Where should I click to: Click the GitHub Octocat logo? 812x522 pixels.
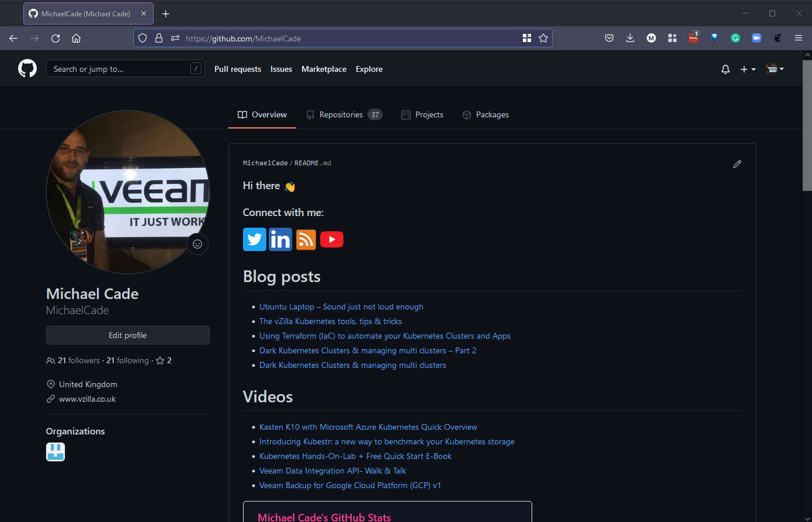click(x=27, y=69)
